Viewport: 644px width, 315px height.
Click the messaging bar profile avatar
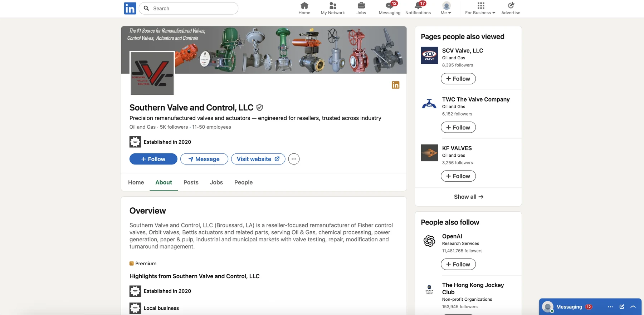click(x=548, y=307)
